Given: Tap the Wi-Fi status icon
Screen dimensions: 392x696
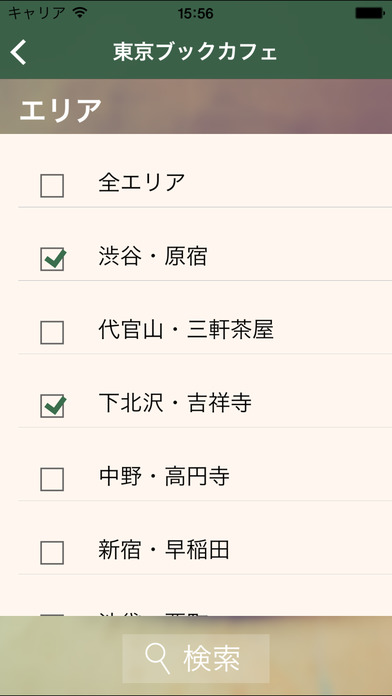Looking at the screenshot, I should tap(80, 13).
